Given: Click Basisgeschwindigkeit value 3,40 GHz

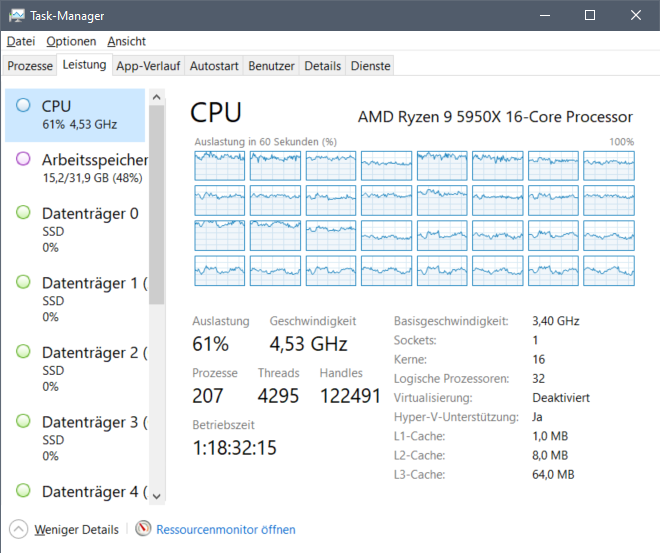Looking at the screenshot, I should pyautogui.click(x=556, y=321).
